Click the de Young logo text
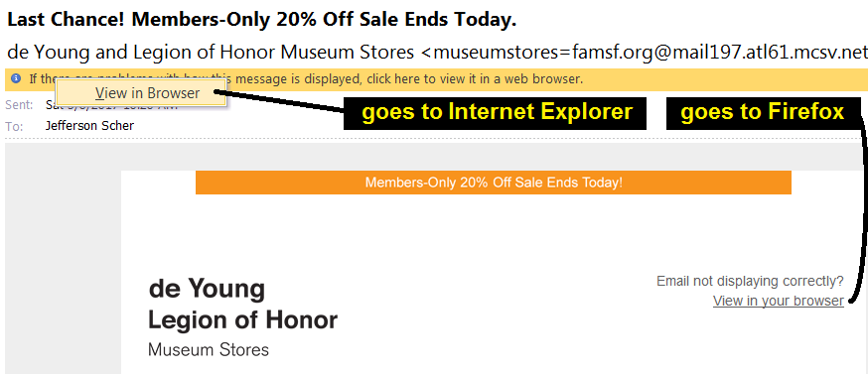This screenshot has height=374, width=868. click(207, 289)
